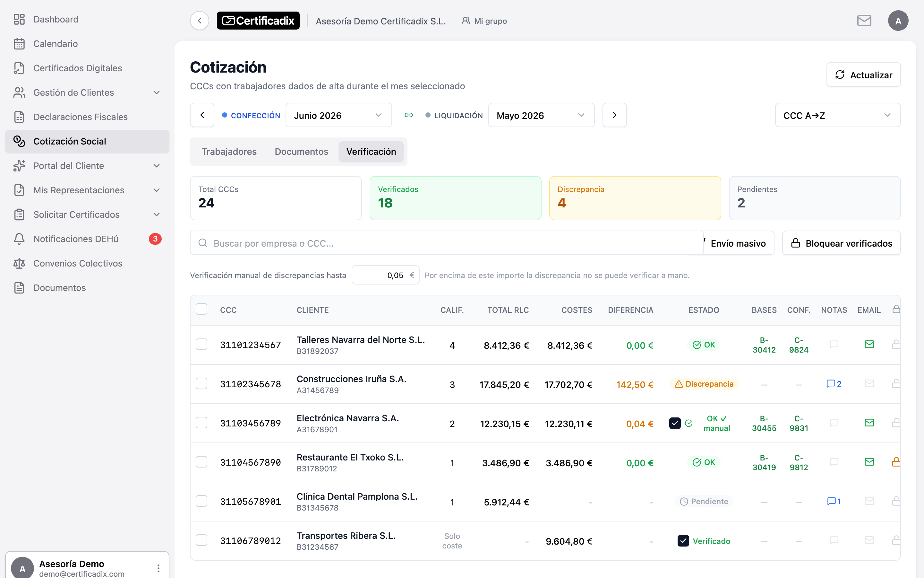Switch to the Trabajadores tab
Image resolution: width=924 pixels, height=578 pixels.
[x=229, y=151]
